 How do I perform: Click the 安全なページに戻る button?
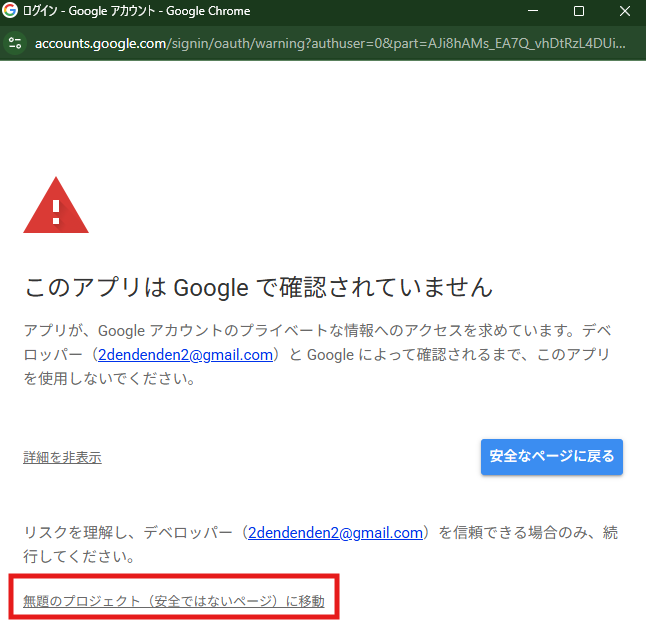552,457
